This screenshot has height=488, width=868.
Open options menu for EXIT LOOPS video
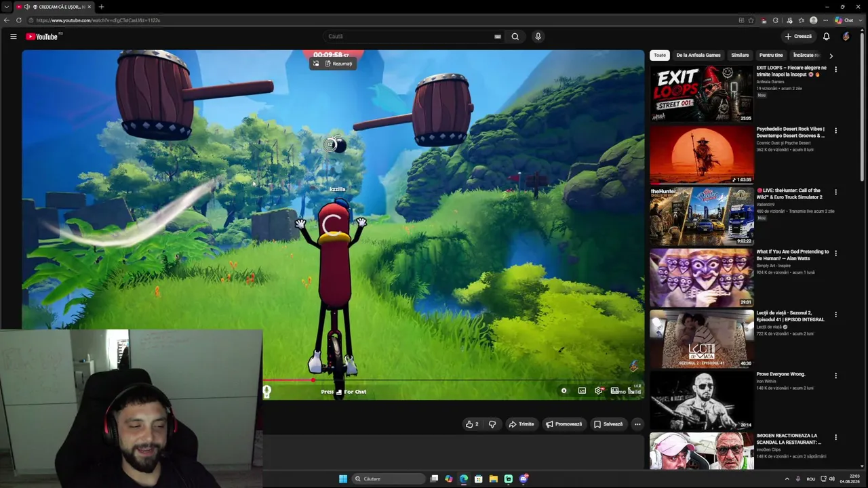point(835,69)
